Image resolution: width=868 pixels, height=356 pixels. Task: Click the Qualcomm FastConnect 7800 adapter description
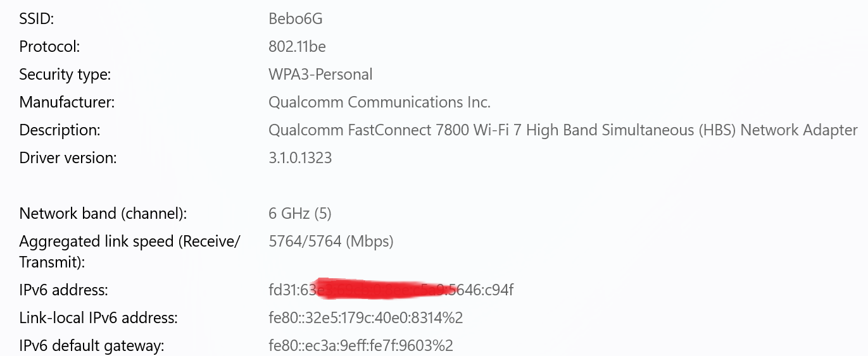click(563, 130)
